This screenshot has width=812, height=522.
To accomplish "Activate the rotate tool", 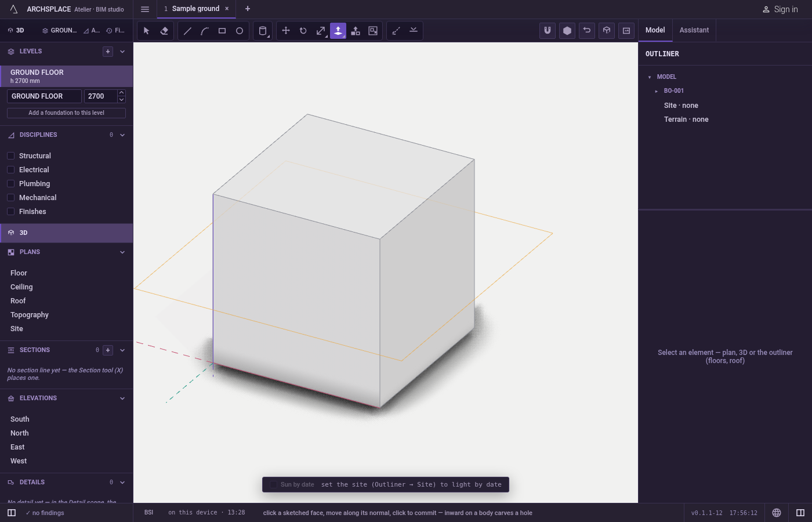I will click(x=303, y=31).
